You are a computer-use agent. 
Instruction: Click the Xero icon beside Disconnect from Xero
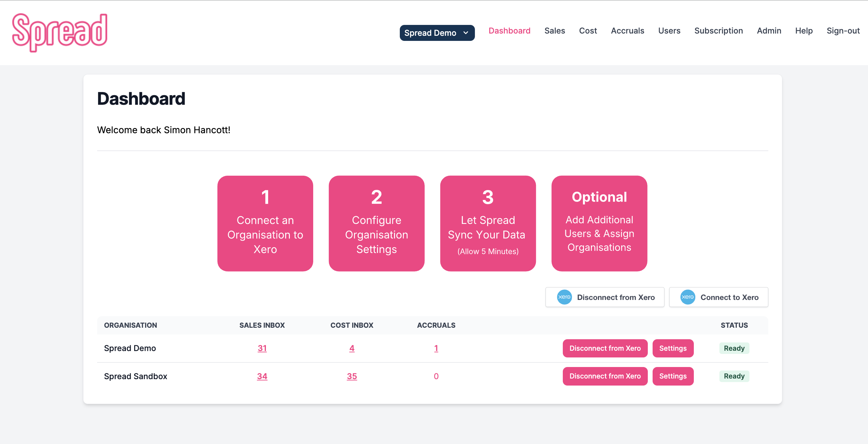pos(564,297)
